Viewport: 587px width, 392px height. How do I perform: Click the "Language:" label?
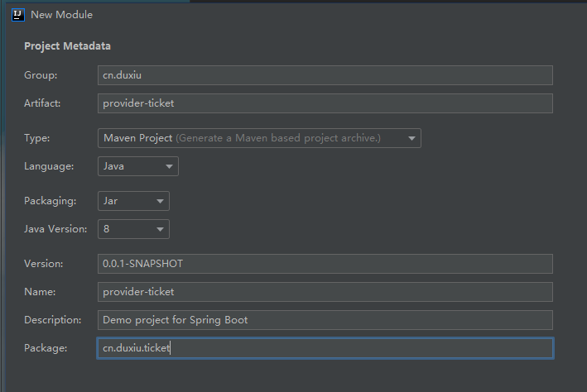(49, 166)
